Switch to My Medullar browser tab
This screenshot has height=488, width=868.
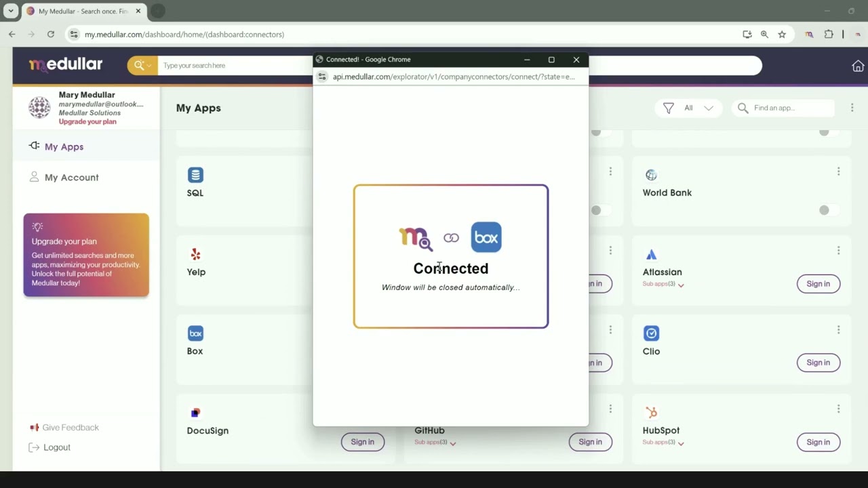(83, 12)
